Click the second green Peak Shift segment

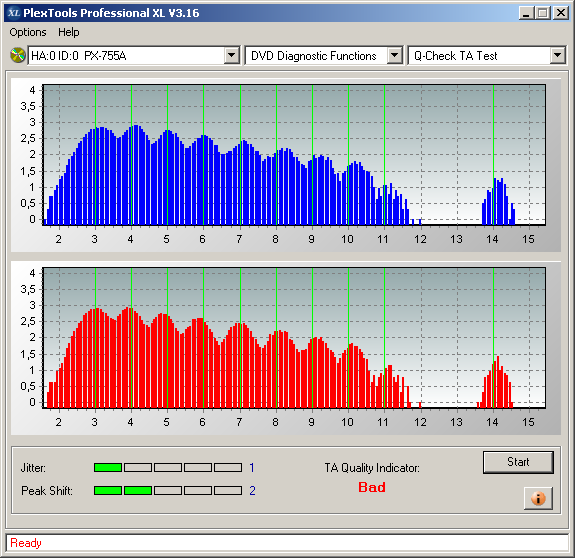[138, 491]
